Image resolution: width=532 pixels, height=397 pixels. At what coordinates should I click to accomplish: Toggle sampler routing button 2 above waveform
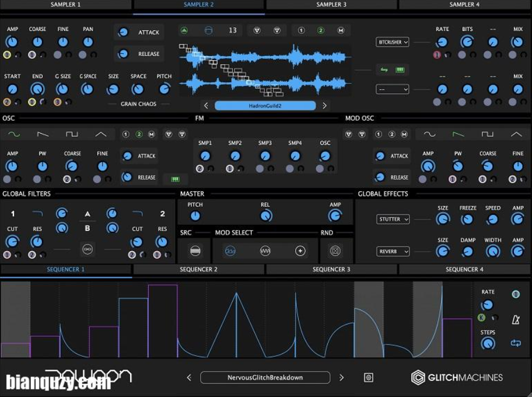point(321,30)
